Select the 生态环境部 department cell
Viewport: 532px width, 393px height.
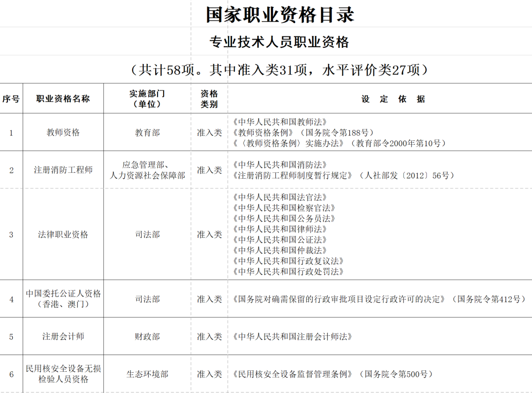(147, 374)
